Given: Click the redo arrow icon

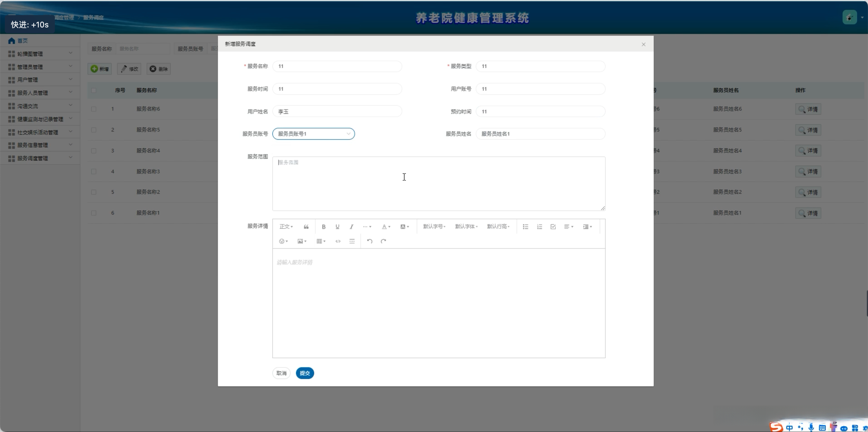Looking at the screenshot, I should click(383, 241).
